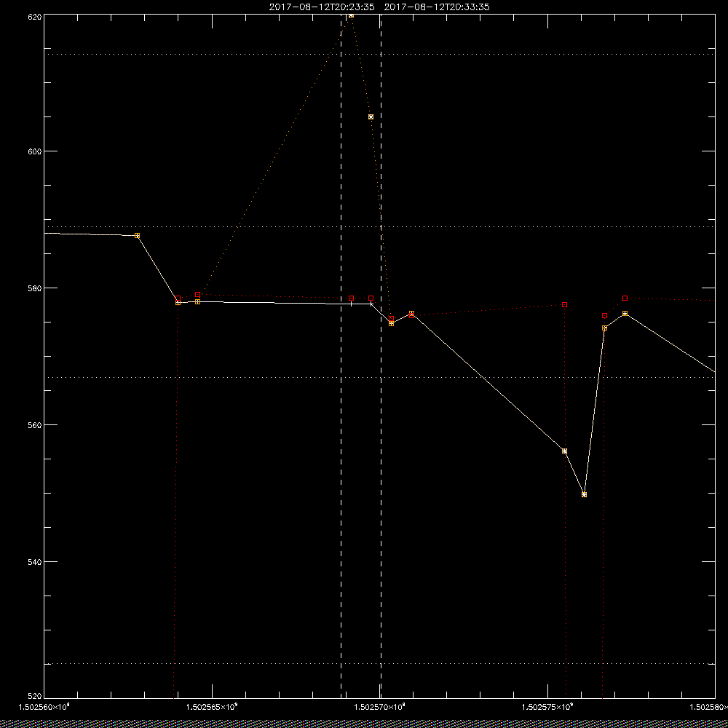The height and width of the screenshot is (728, 728).
Task: Click the left white dashed vertical time marker
Action: pos(341,357)
